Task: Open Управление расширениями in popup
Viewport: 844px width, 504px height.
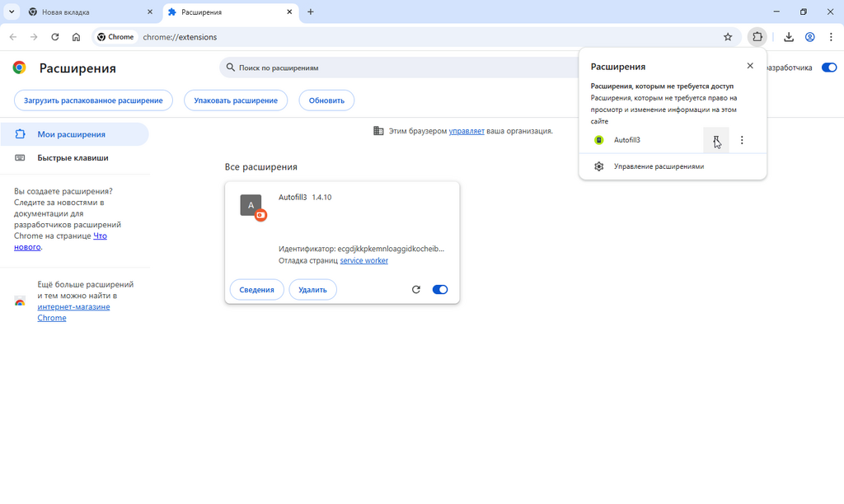Action: point(659,166)
